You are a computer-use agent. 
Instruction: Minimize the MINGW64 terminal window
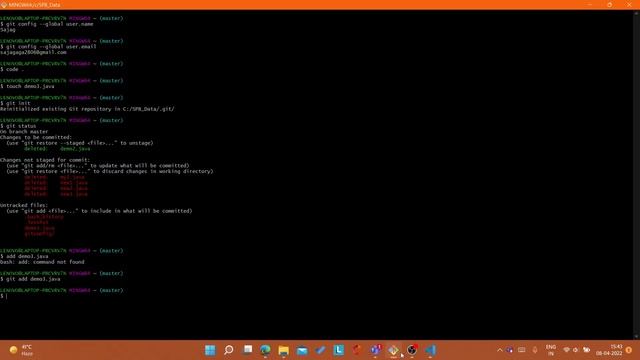coord(590,4)
